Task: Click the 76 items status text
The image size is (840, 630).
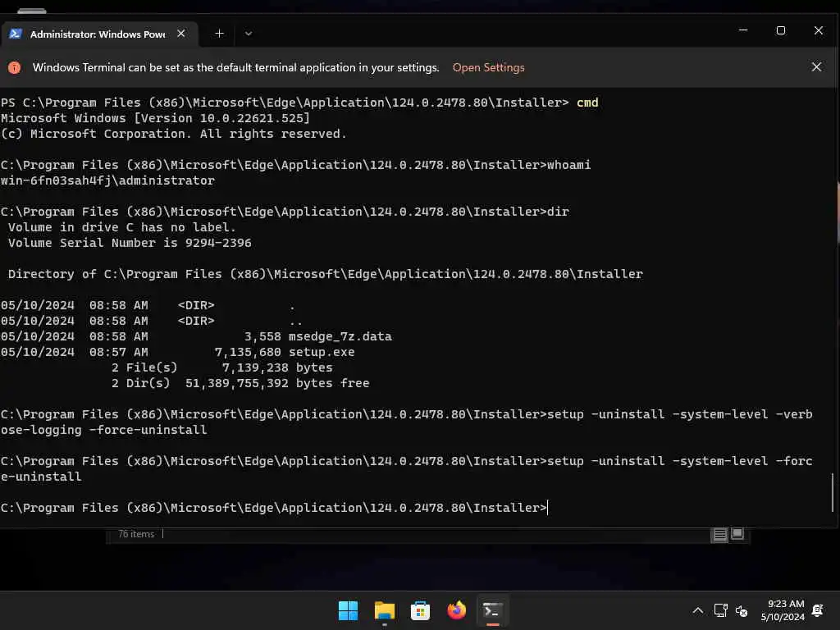Action: (x=136, y=534)
